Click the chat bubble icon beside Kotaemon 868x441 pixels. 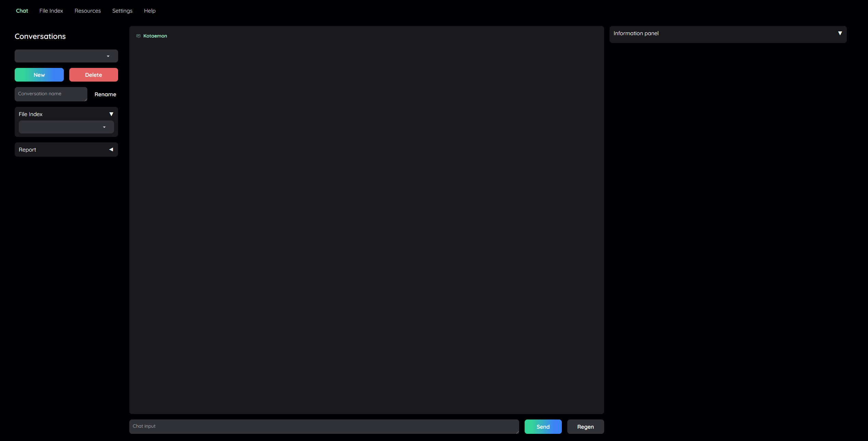coord(138,36)
